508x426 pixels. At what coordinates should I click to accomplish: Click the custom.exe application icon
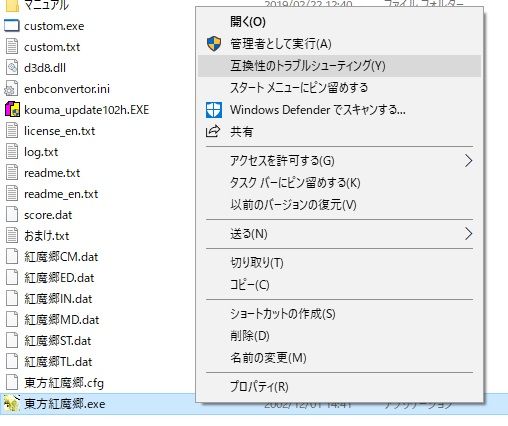[x=12, y=26]
